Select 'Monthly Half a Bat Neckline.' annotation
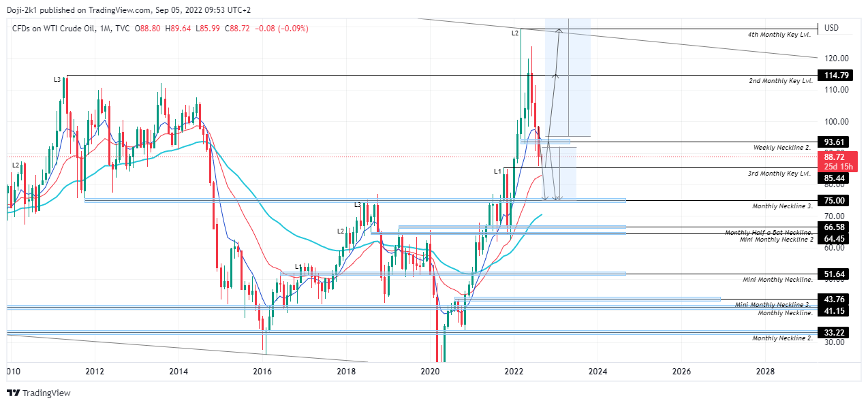868x405 pixels. click(x=768, y=233)
